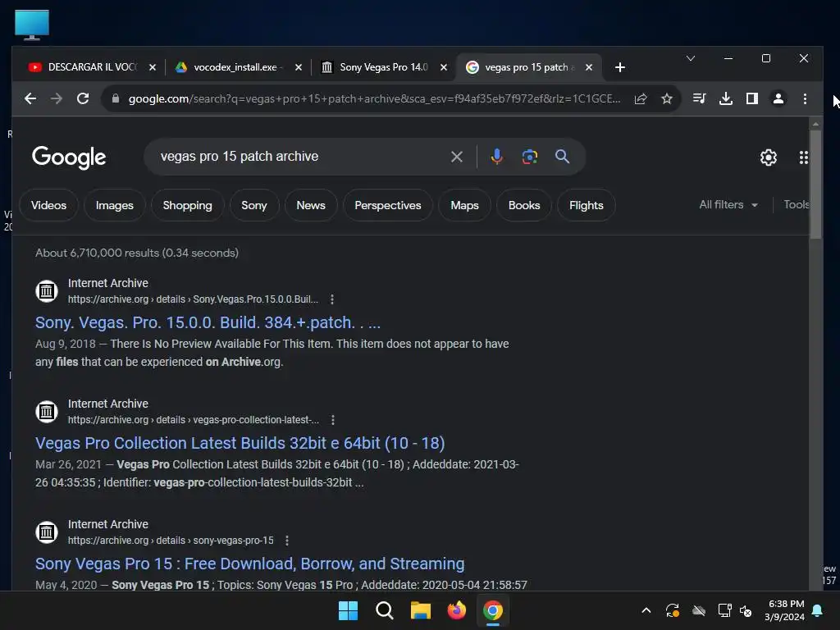Image resolution: width=840 pixels, height=630 pixels.
Task: Show hidden system tray icons
Action: click(x=646, y=610)
